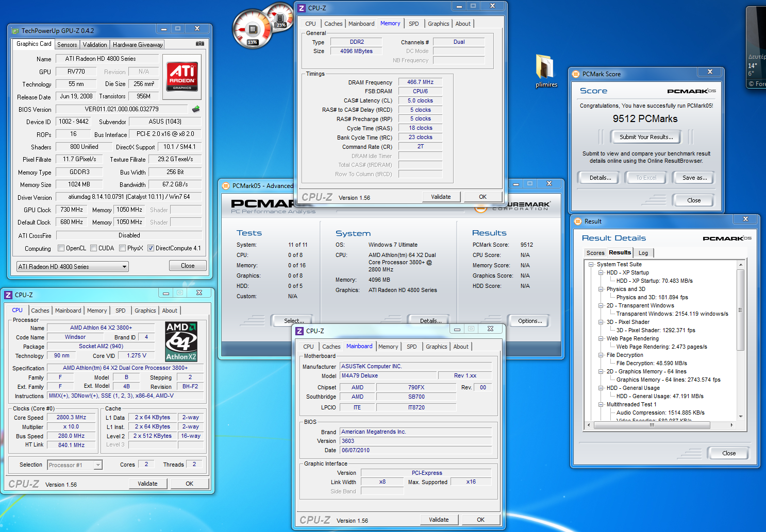Image resolution: width=766 pixels, height=532 pixels.
Task: Click the CPU-Z icon in the Memory window title
Action: (302, 8)
